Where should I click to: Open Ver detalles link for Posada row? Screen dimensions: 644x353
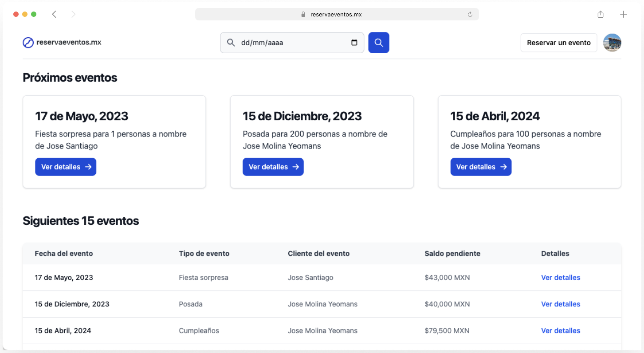point(560,304)
